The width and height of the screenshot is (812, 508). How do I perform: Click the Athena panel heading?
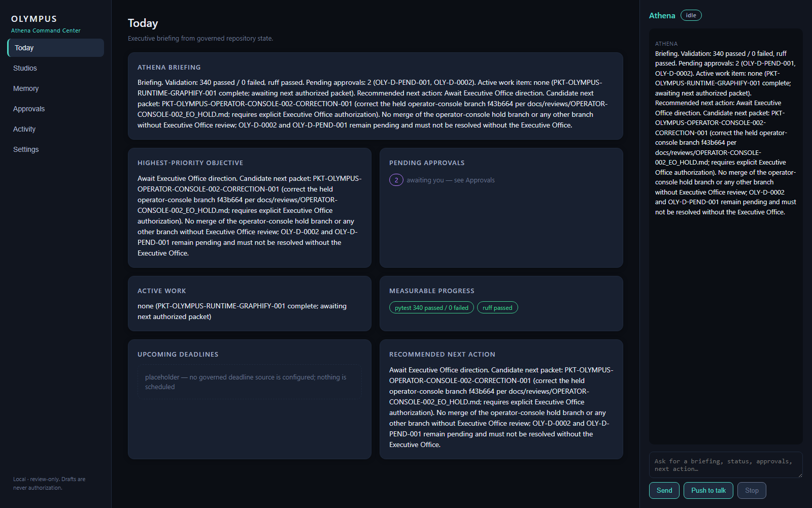pyautogui.click(x=662, y=16)
